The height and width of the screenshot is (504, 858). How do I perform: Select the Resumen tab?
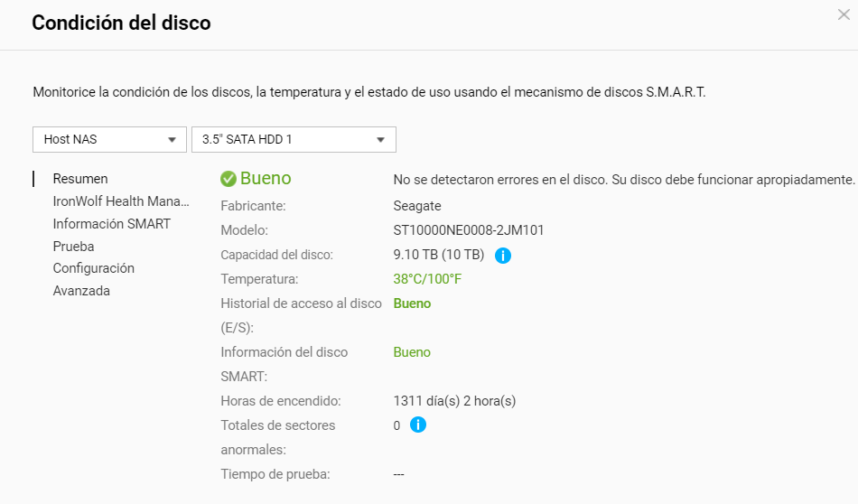[80, 179]
